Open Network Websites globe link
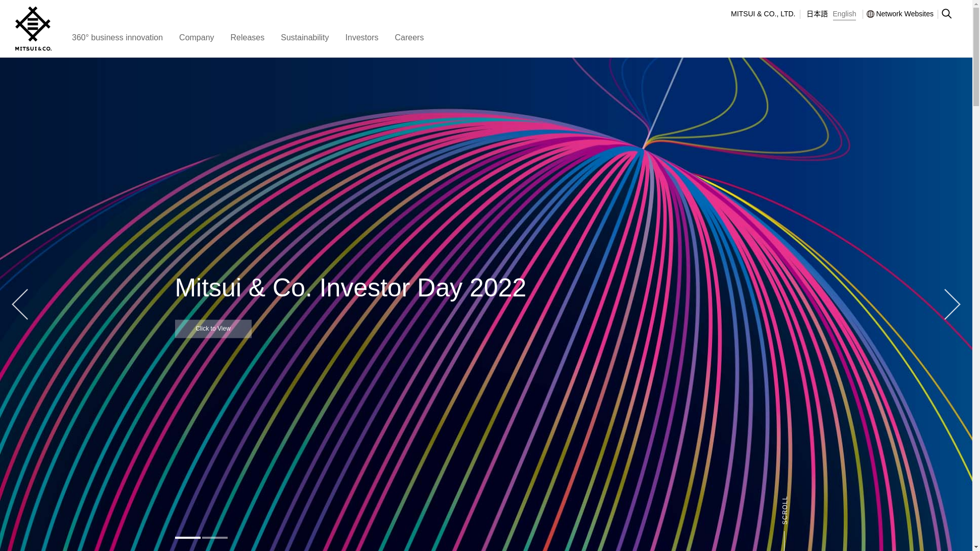The image size is (980, 551). (900, 14)
